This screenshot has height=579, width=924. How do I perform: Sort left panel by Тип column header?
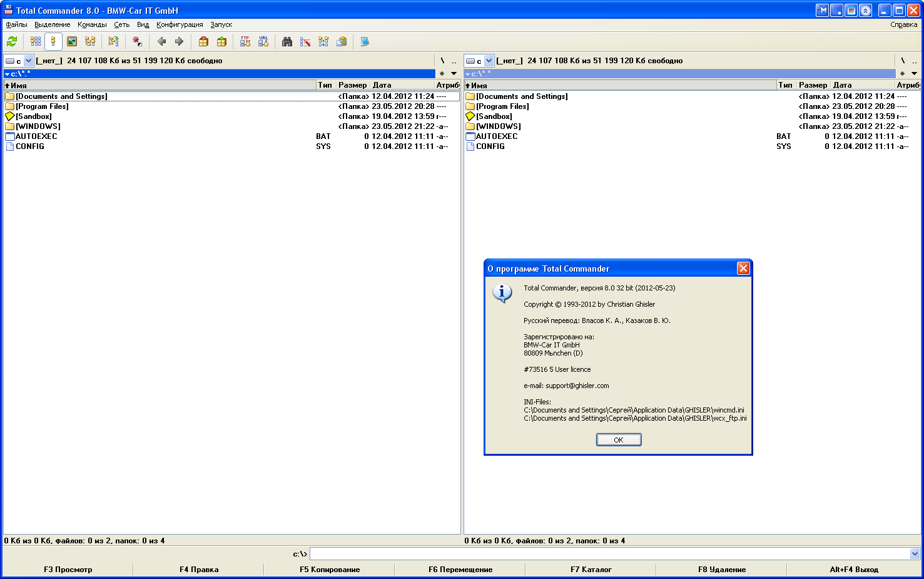click(326, 85)
